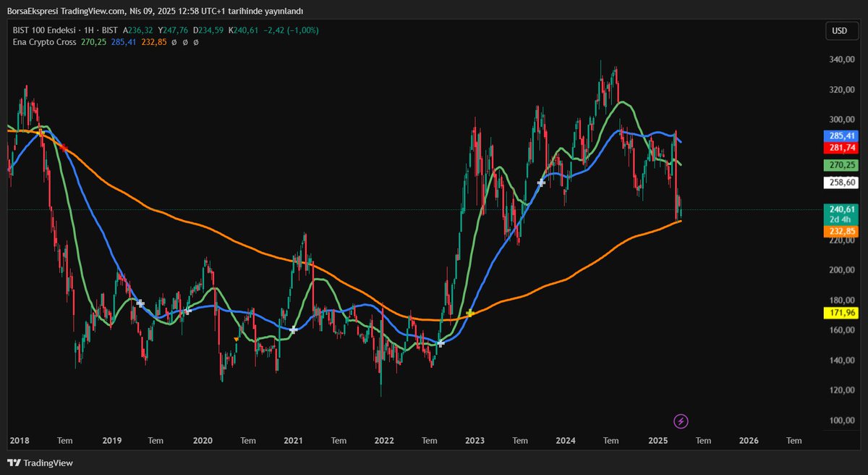Screen dimensions: 868x475
Task: Toggle the first ø icon beside Ena Crypto Cross
Action: click(x=174, y=42)
